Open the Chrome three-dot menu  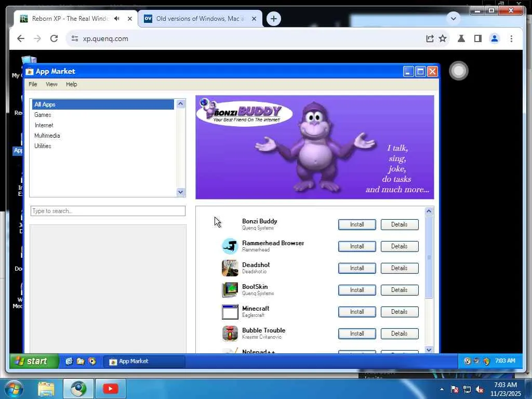coord(511,38)
